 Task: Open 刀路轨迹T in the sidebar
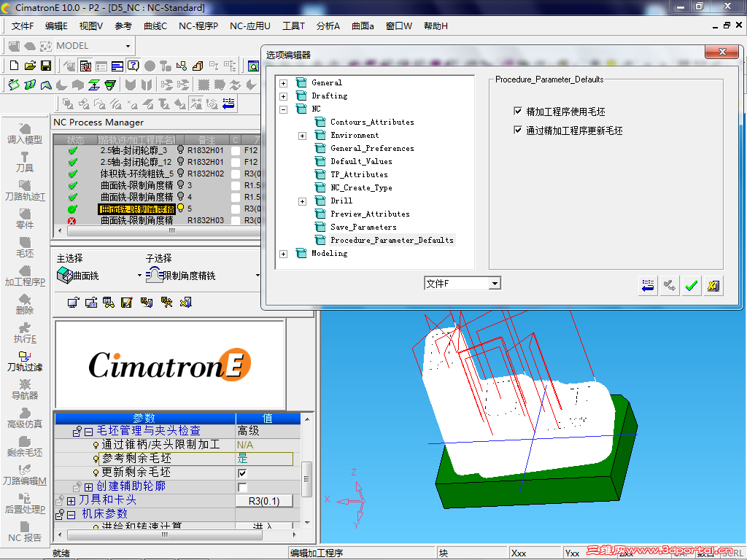point(25,190)
